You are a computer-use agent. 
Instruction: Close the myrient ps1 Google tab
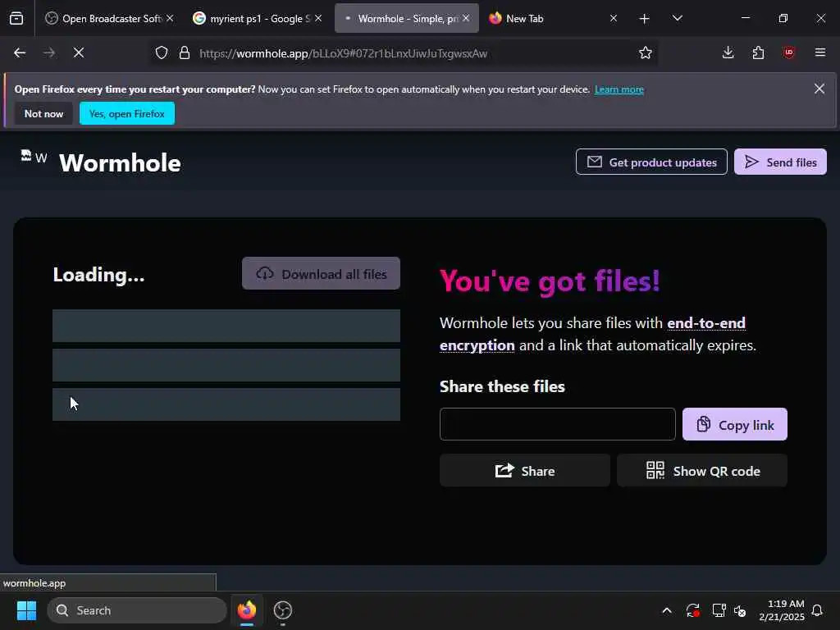point(318,18)
